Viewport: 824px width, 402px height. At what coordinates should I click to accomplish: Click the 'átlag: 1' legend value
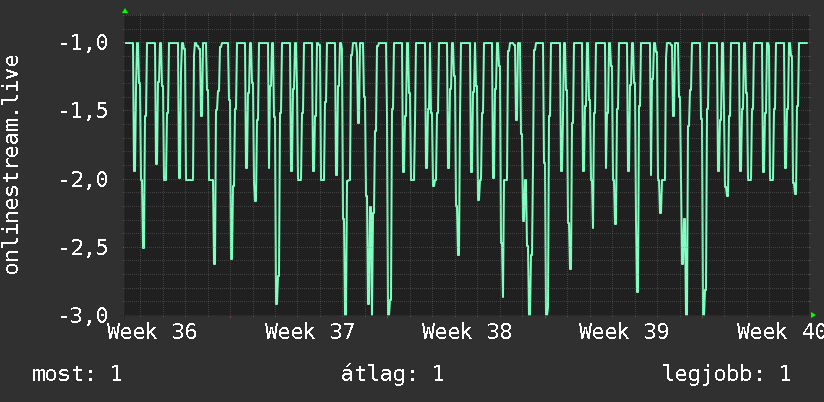click(392, 374)
